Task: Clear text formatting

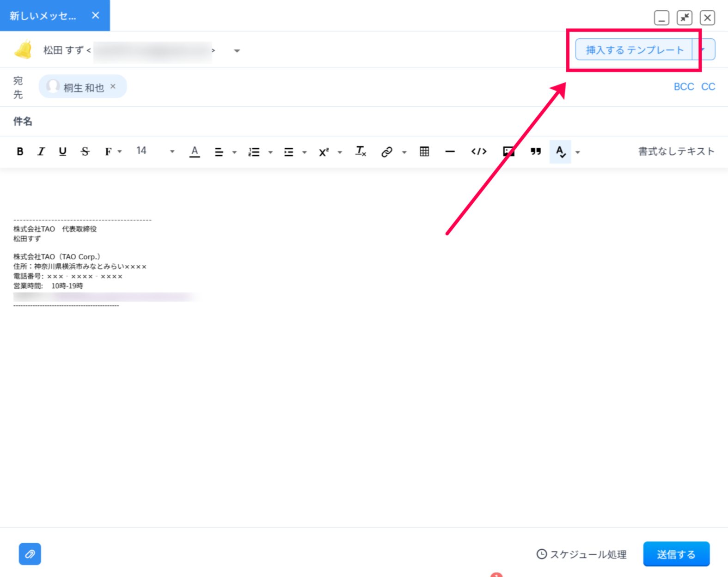Action: [361, 152]
